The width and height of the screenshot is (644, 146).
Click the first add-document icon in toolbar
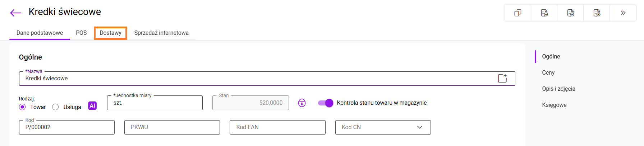(544, 13)
